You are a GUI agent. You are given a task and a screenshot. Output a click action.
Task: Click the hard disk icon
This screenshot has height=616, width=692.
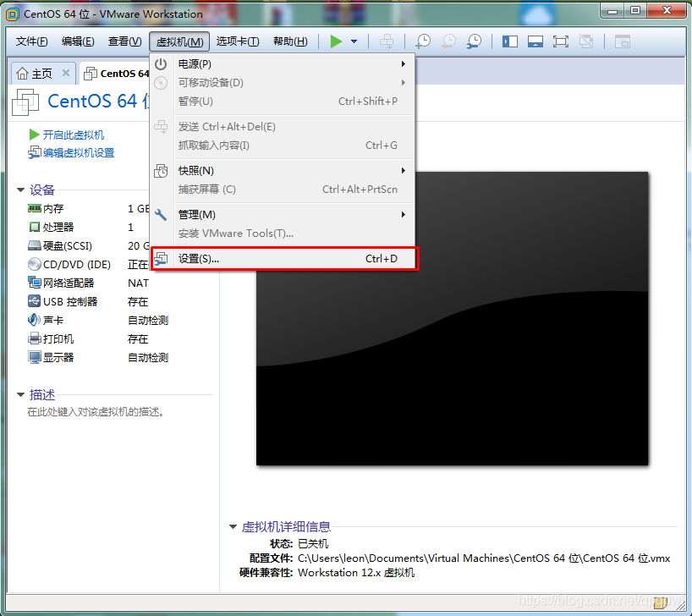coord(35,245)
